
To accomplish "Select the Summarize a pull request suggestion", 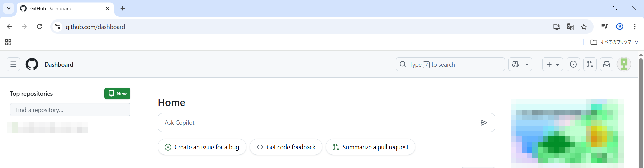I will point(370,147).
